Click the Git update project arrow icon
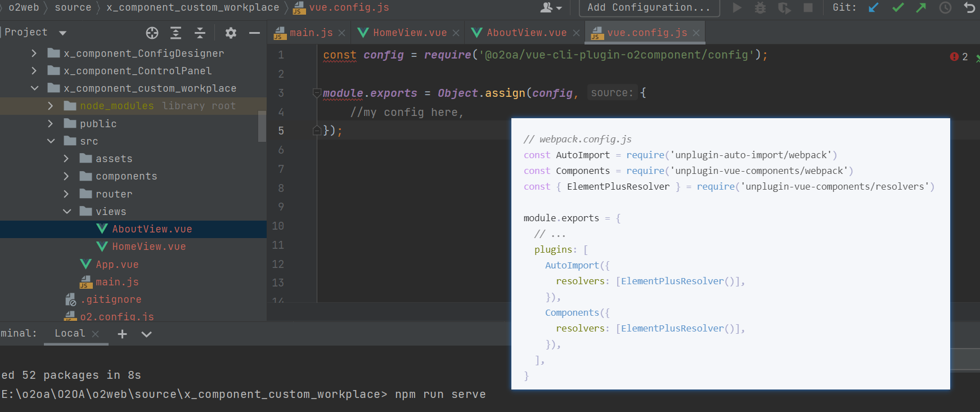This screenshot has height=412, width=980. click(x=874, y=8)
